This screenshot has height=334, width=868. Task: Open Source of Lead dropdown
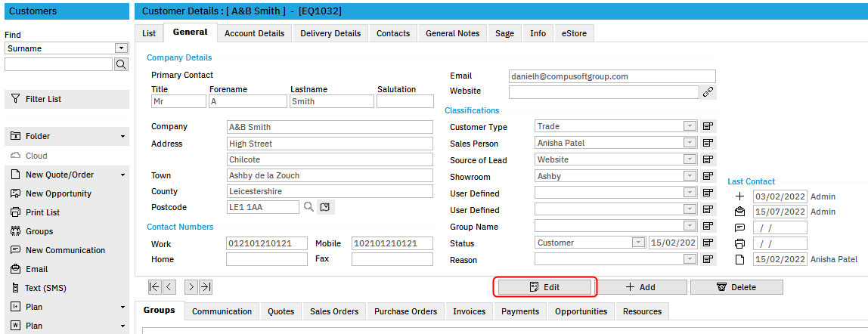coord(690,159)
